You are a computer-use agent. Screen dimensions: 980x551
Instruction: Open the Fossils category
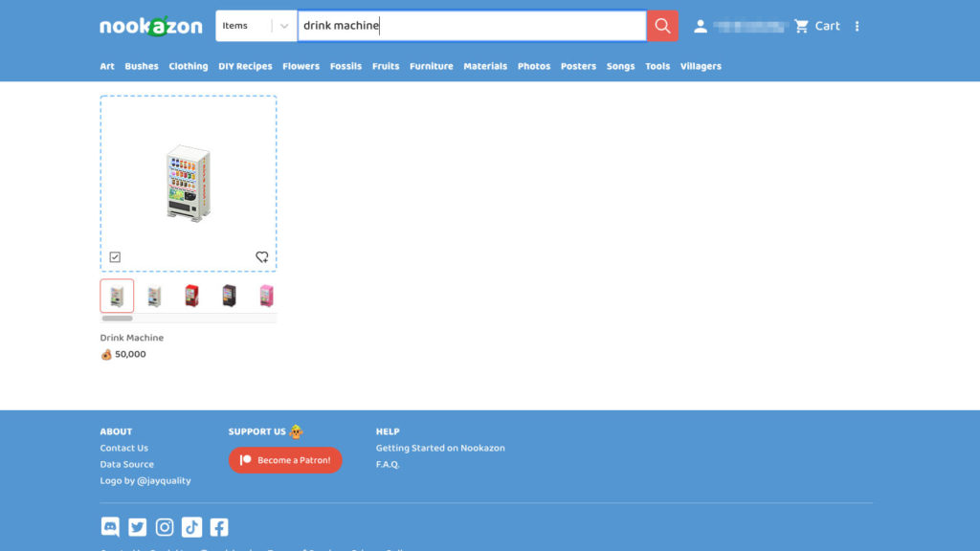345,66
